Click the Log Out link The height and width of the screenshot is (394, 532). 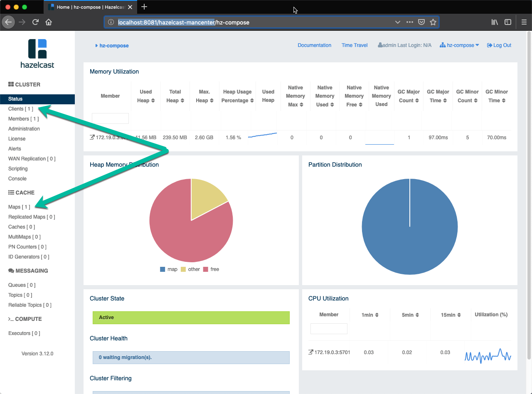(x=499, y=45)
